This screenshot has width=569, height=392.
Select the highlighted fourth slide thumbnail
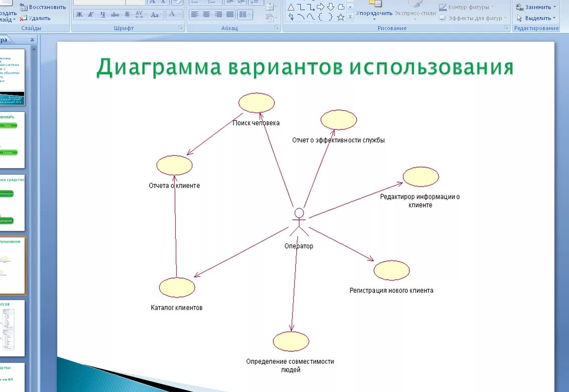(13, 265)
